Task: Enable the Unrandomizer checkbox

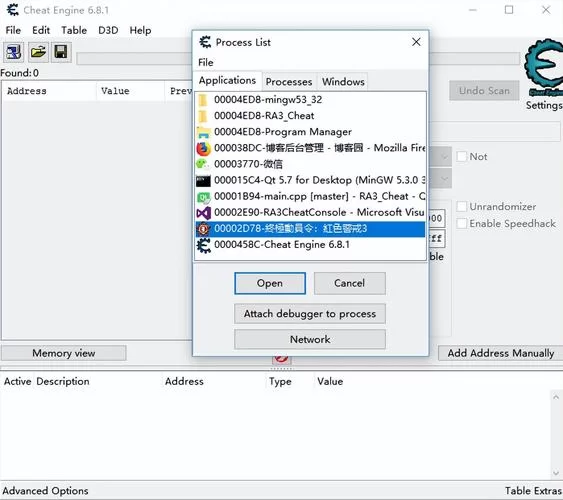Action: coord(461,206)
